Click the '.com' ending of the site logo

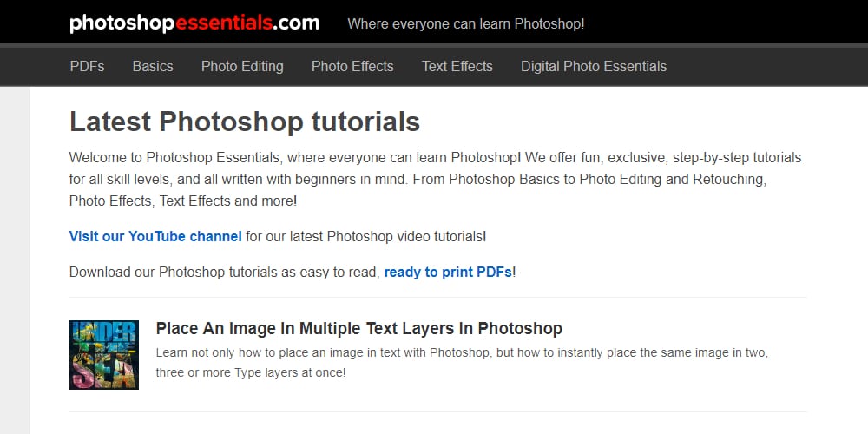(296, 23)
